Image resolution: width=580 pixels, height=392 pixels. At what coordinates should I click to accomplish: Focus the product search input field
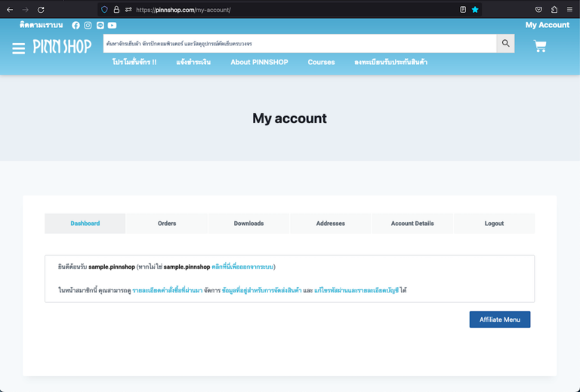(x=299, y=44)
